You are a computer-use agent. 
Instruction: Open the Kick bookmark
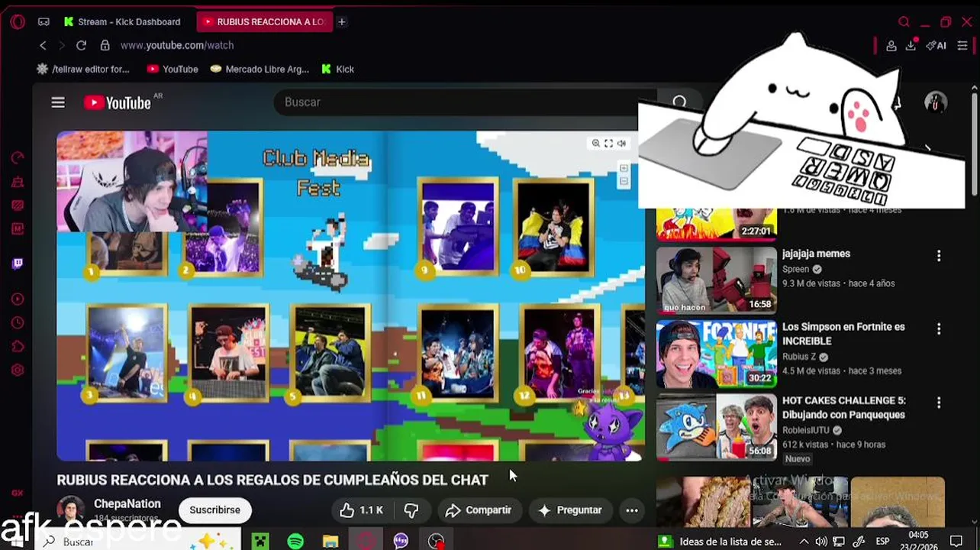coord(337,69)
